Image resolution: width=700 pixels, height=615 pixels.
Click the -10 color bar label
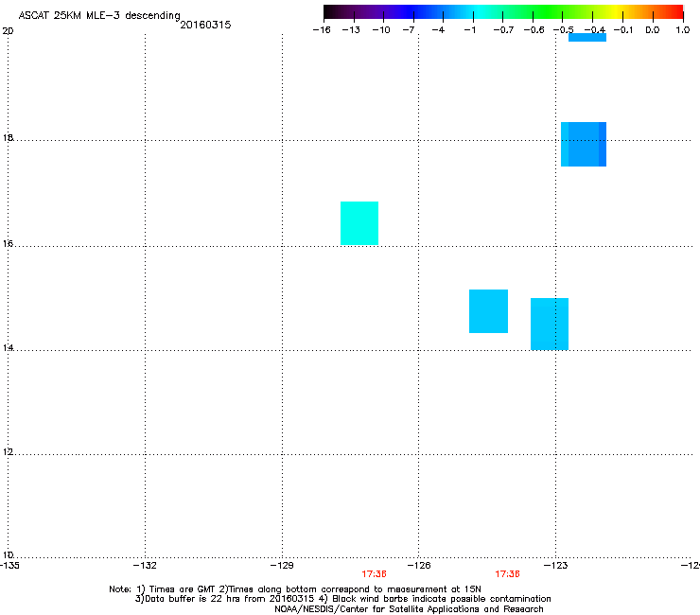coord(381,30)
